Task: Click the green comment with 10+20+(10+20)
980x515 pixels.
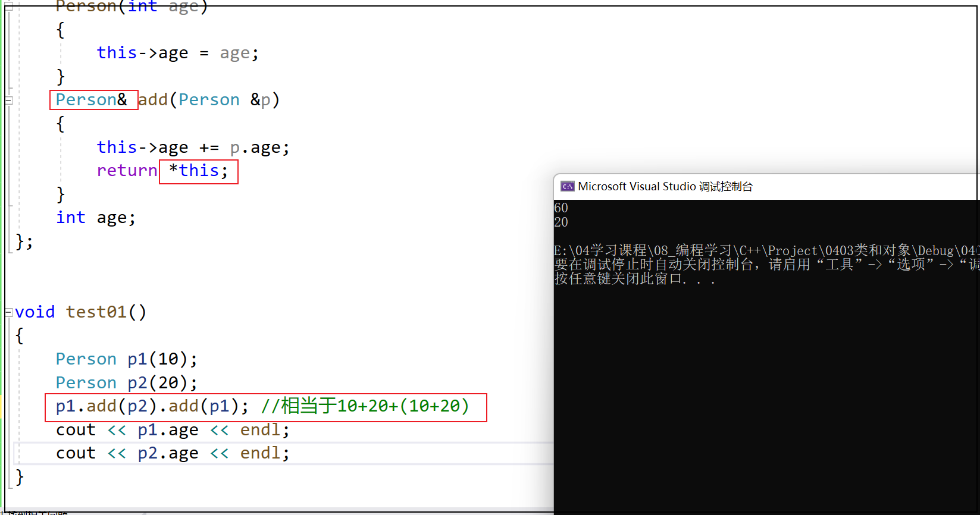Action: click(x=365, y=406)
